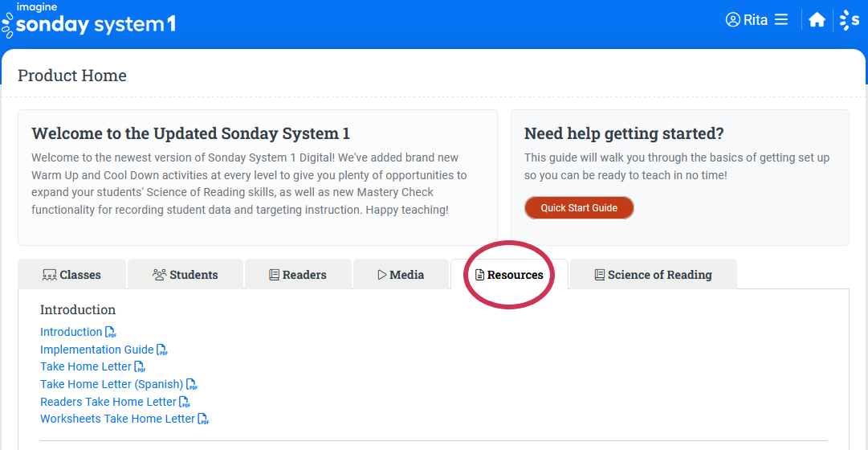Screen dimensions: 868x450
Task: Switch to the Classes tab
Action: 71,275
